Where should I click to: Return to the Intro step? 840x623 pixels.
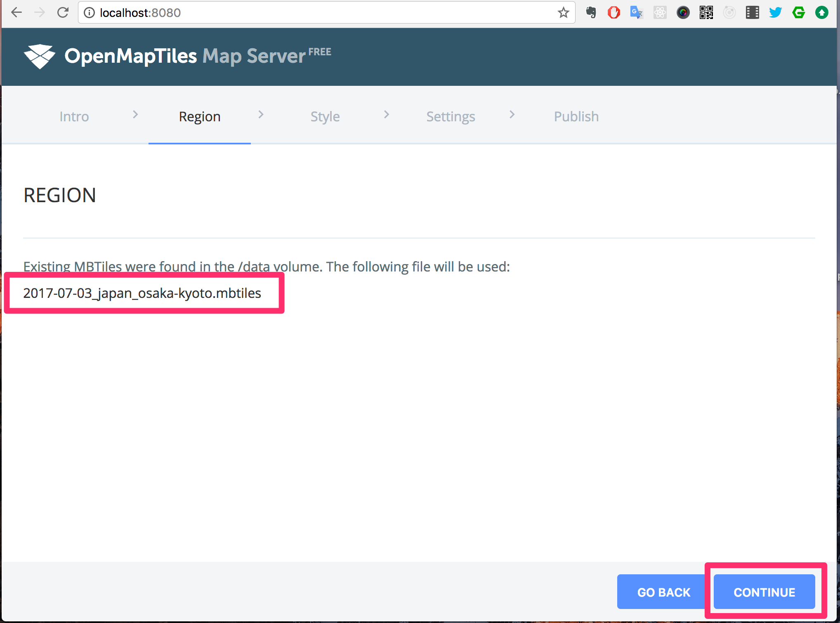[74, 116]
